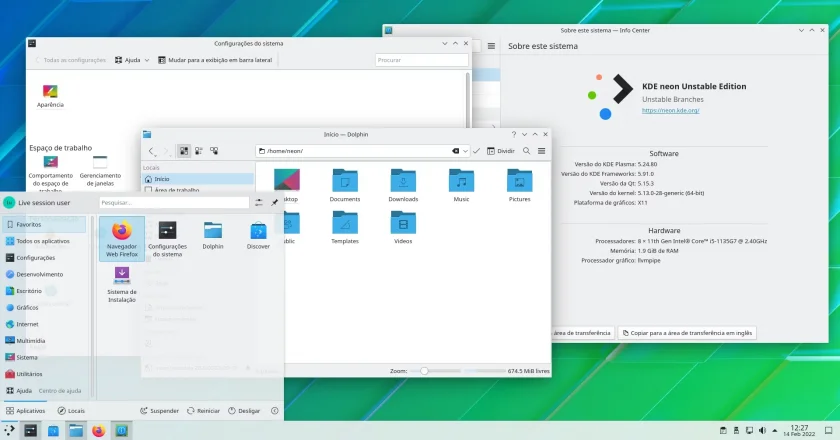Click the 12:27 clock in the panel
840x440 pixels.
(799, 430)
